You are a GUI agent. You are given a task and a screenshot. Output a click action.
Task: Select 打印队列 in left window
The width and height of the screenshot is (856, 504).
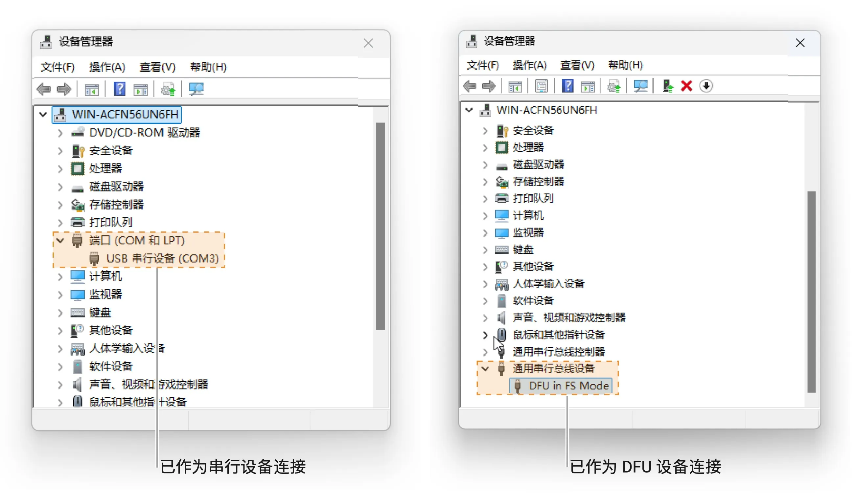111,223
